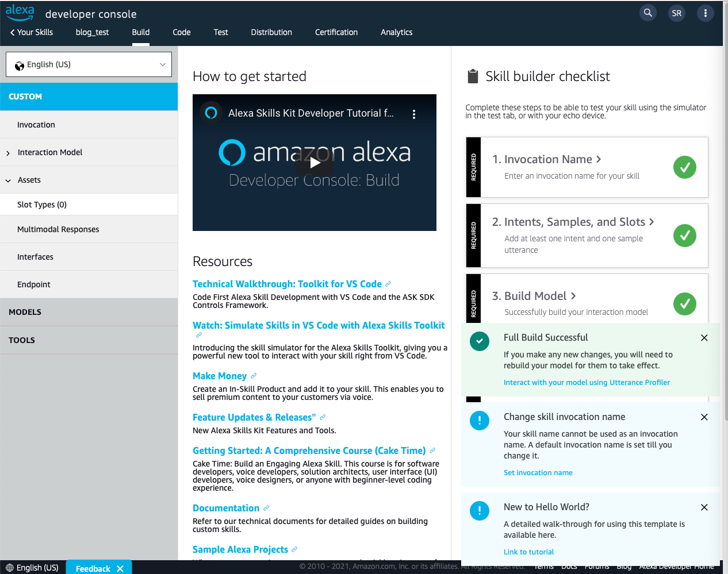Select the CUSTOM sidebar header

89,97
